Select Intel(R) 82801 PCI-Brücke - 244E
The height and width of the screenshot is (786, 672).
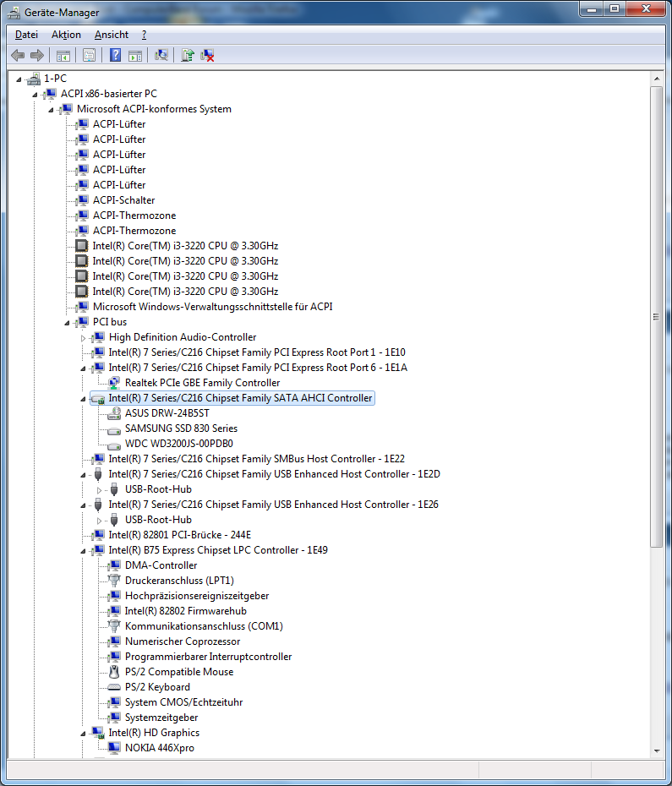[x=179, y=535]
